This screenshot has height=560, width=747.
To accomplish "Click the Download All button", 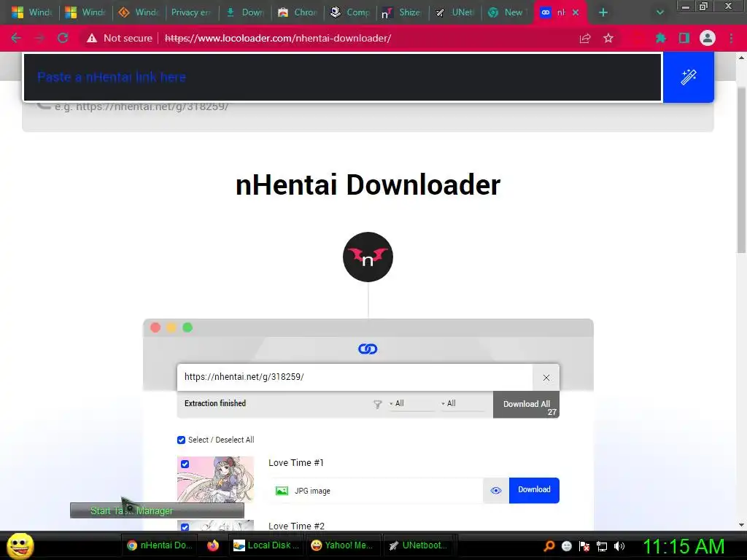I will [x=526, y=405].
